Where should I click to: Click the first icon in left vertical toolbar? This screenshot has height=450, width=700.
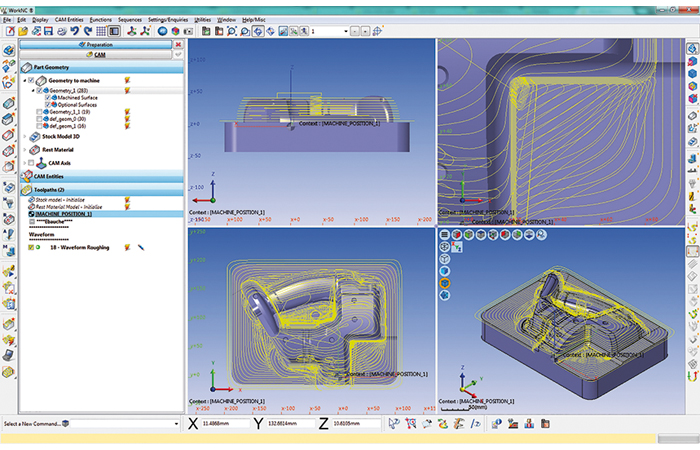(8, 50)
